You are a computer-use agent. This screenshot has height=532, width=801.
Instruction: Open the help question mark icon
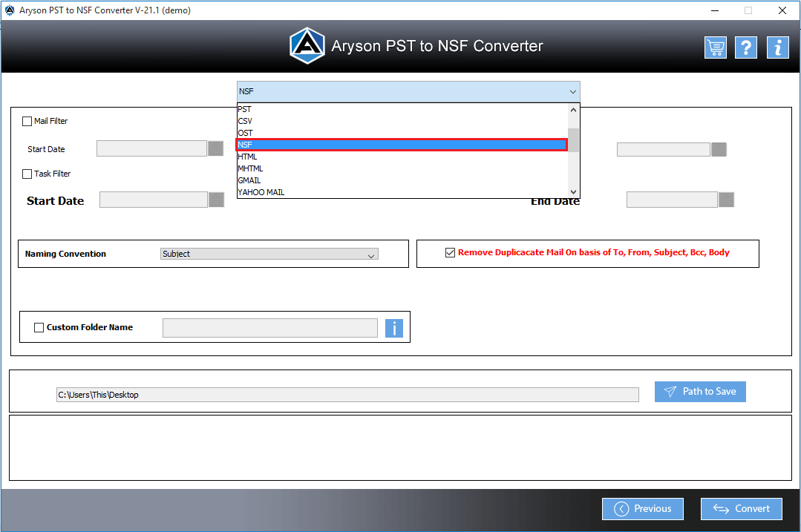(746, 47)
